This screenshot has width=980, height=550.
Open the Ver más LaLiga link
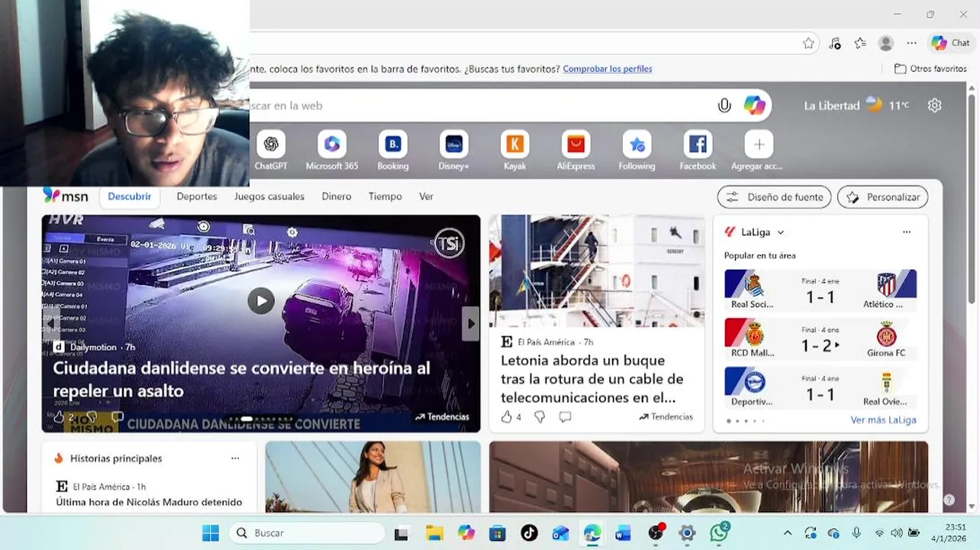pos(883,420)
